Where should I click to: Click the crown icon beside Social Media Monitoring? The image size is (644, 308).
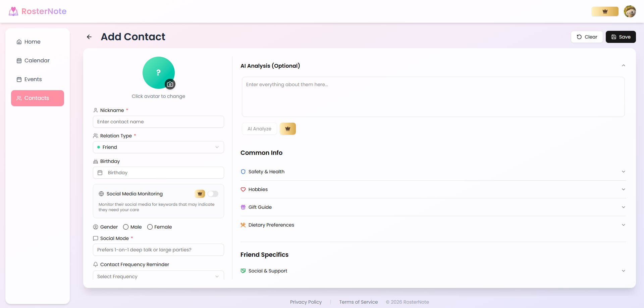pos(200,194)
